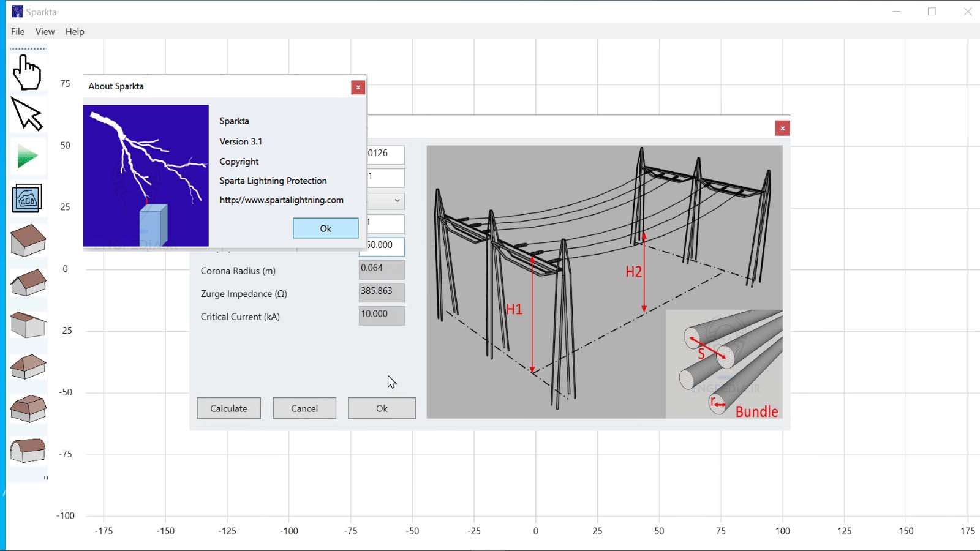Open the File menu

pos(18,32)
